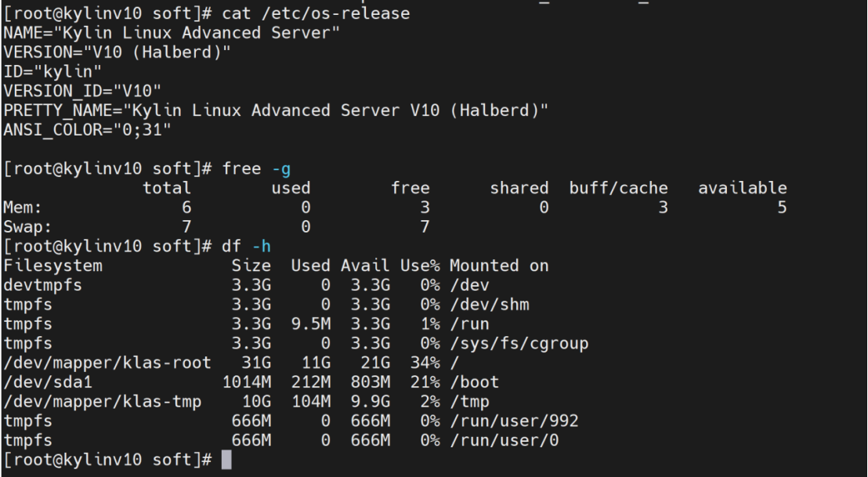Click the 'available' column header in free output
Image resolution: width=868 pixels, height=477 pixels.
pos(742,188)
